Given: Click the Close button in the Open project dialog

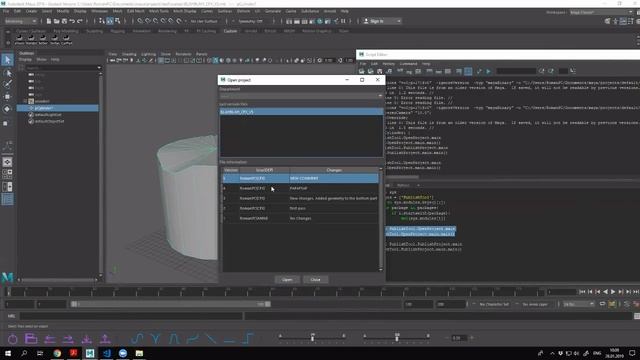Looking at the screenshot, I should coord(315,280).
